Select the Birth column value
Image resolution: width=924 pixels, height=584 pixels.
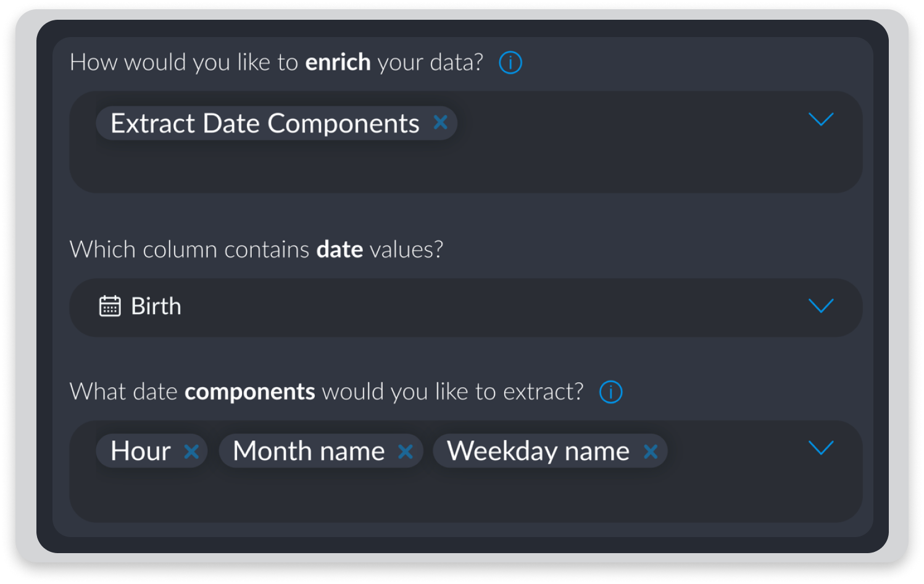[x=156, y=306]
